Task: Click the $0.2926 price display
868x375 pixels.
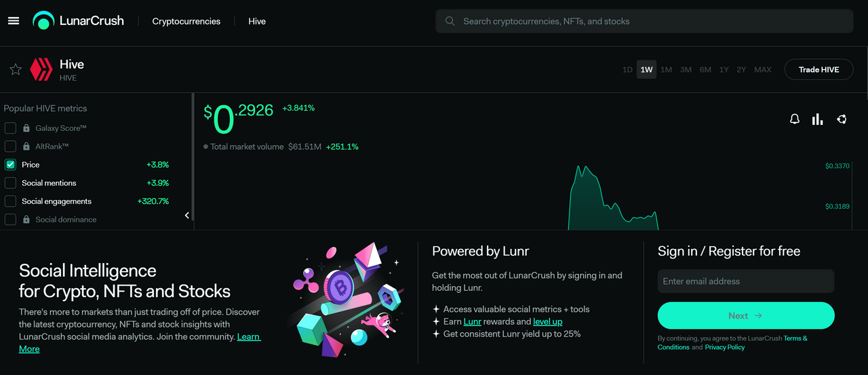Action: tap(239, 119)
